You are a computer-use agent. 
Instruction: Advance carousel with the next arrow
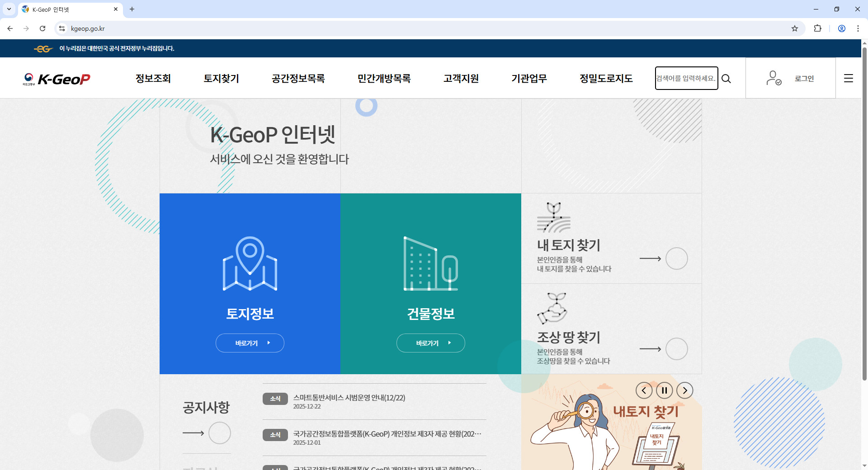click(x=684, y=390)
